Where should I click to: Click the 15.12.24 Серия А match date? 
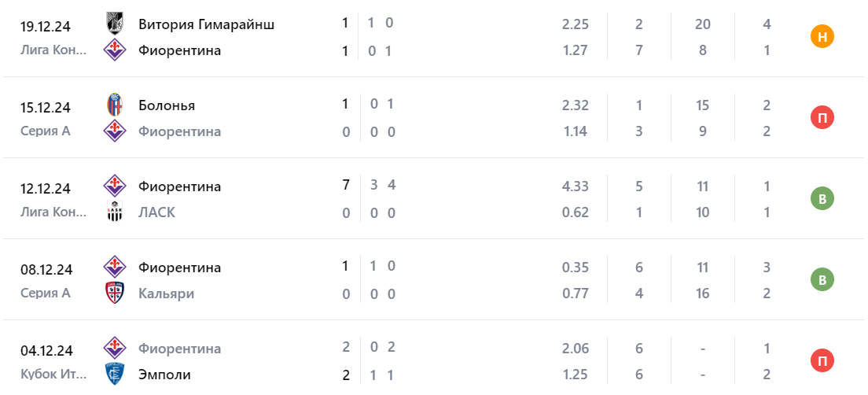(46, 107)
